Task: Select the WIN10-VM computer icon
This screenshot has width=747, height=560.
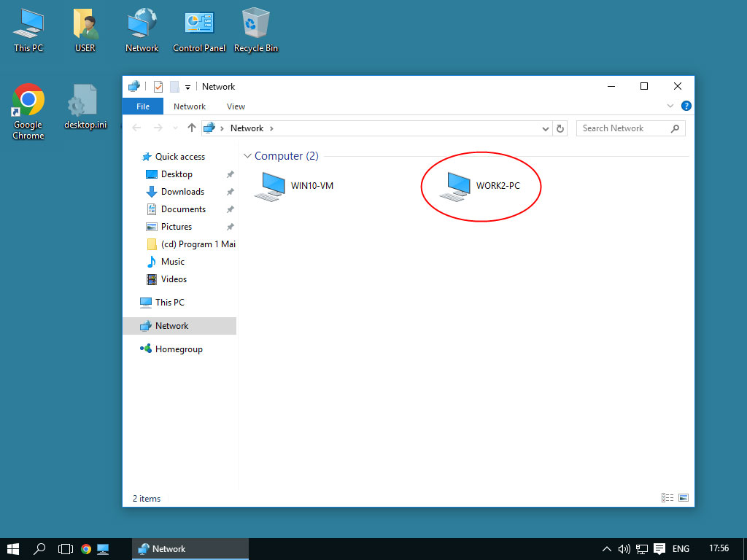Action: click(x=270, y=186)
